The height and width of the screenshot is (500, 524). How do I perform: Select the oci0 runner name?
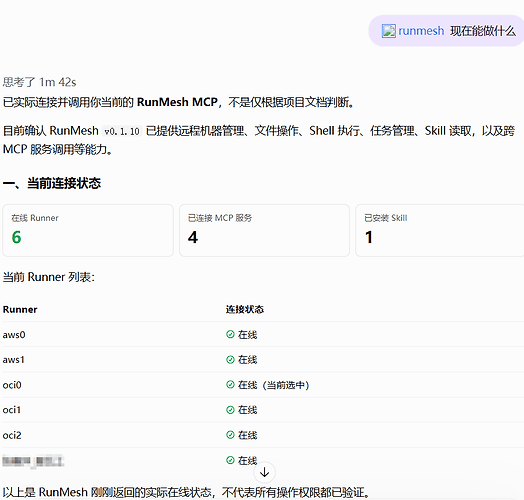(x=12, y=385)
